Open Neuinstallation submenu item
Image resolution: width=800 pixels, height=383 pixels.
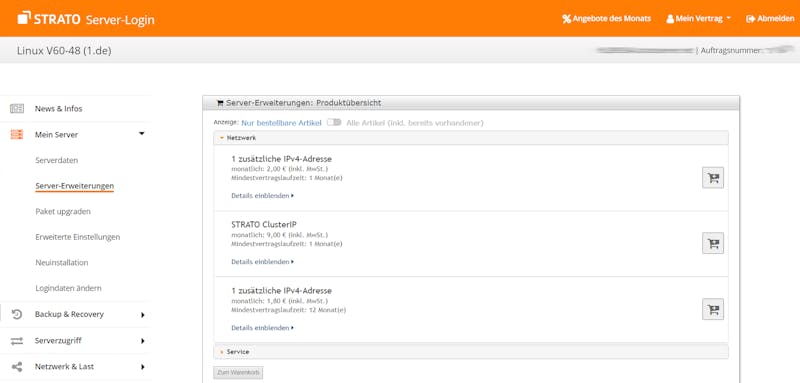pyautogui.click(x=62, y=263)
